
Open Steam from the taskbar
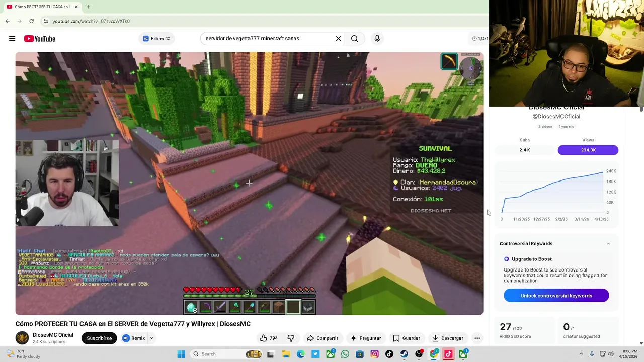click(x=404, y=354)
